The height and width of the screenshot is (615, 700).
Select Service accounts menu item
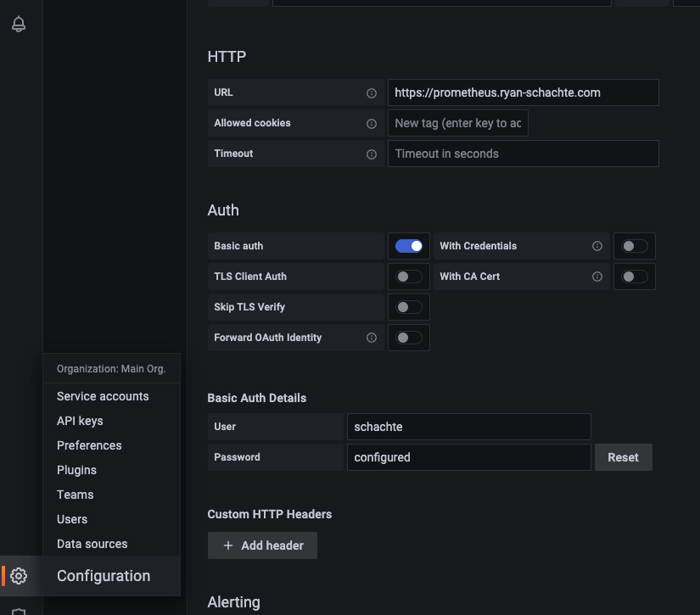(x=103, y=396)
